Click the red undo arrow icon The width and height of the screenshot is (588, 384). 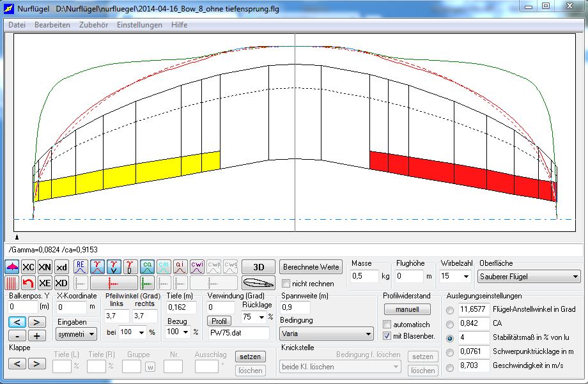point(28,283)
